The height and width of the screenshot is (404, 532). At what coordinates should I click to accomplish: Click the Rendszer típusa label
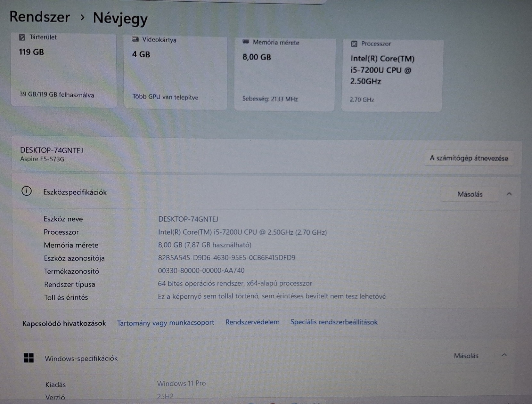click(x=70, y=284)
